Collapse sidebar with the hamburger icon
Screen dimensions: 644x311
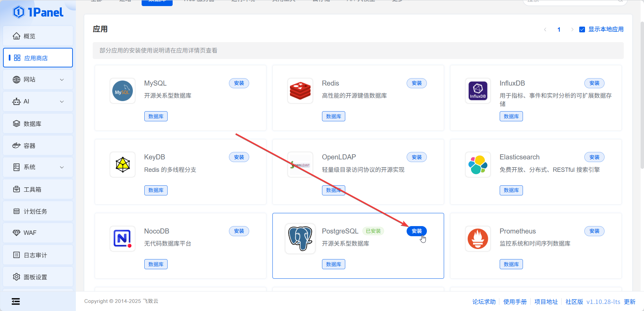(16, 301)
